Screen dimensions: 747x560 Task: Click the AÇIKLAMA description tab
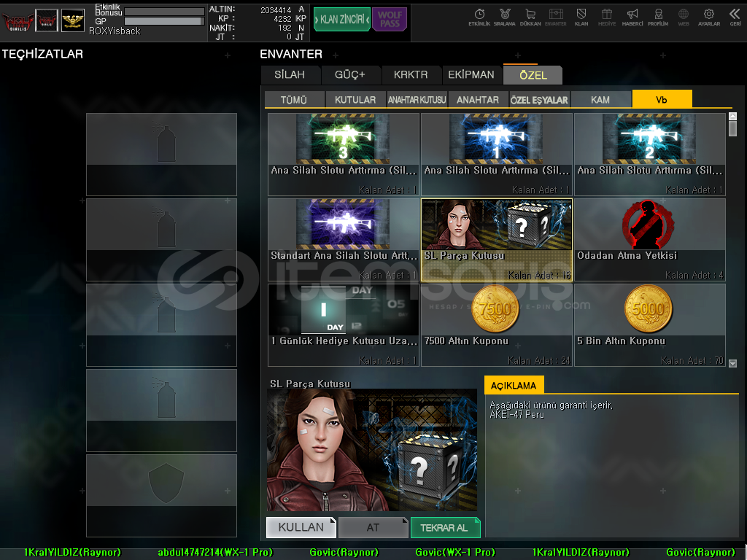[x=514, y=385]
